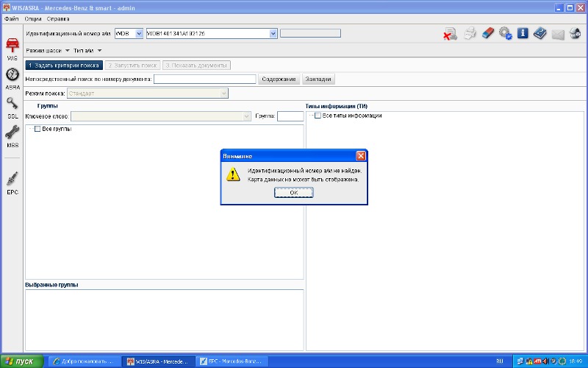Click the WIS/ASRA taskbar button

click(159, 361)
